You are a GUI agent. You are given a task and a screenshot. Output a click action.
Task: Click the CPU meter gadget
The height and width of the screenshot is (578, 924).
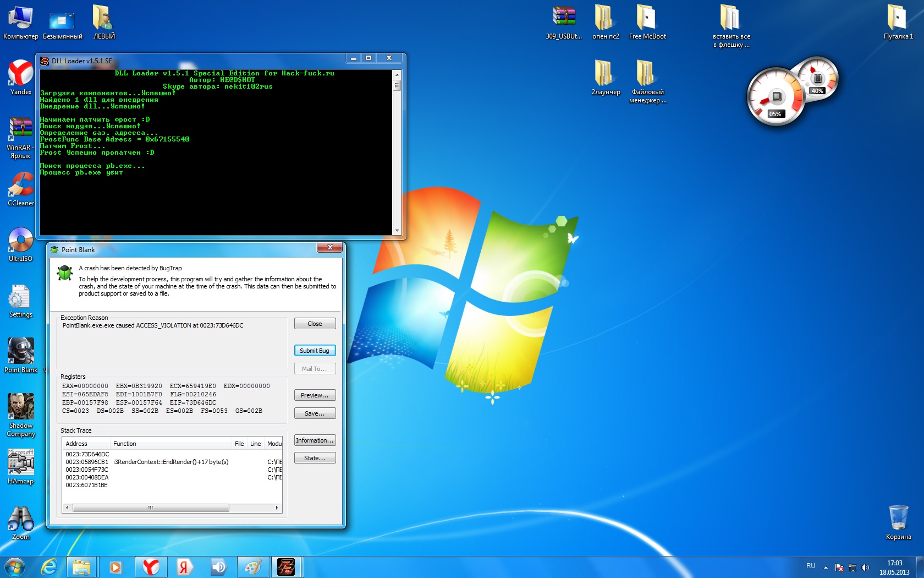tap(776, 97)
